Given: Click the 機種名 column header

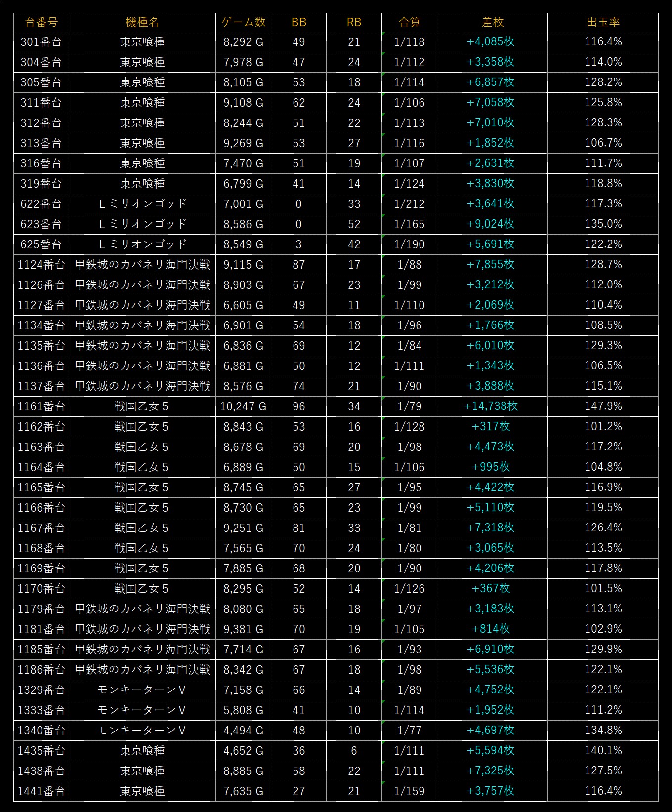Looking at the screenshot, I should pyautogui.click(x=142, y=22).
